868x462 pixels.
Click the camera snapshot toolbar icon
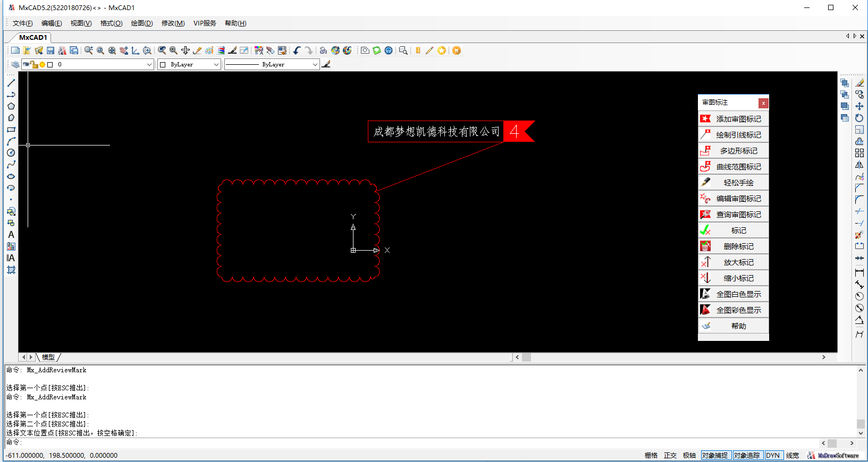pos(365,50)
